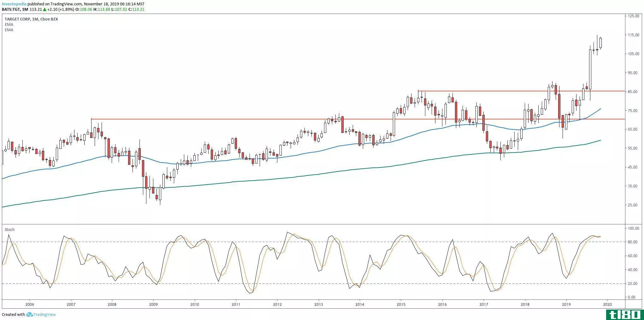Click the high price H:113.68 value
The width and height of the screenshot is (644, 320).
click(102, 9)
